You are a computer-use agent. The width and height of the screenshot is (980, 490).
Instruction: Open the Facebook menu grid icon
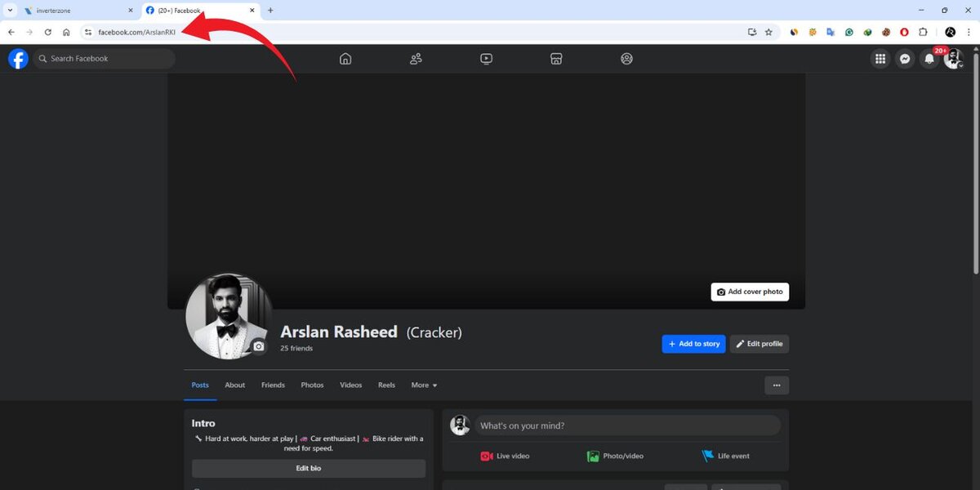pyautogui.click(x=880, y=59)
